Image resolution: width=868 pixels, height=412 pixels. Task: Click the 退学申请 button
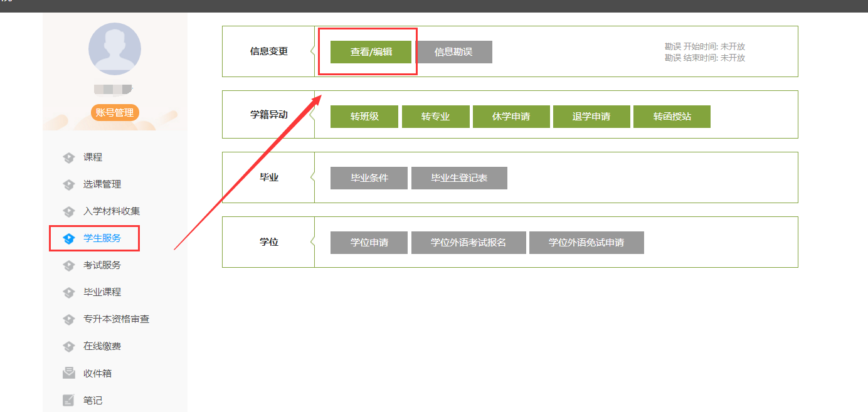point(591,117)
